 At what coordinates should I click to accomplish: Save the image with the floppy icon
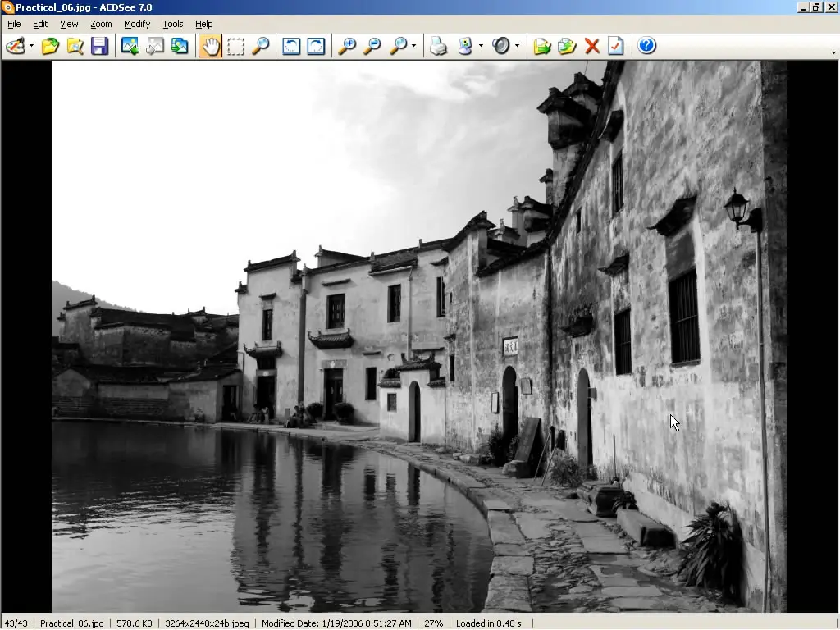tap(99, 46)
